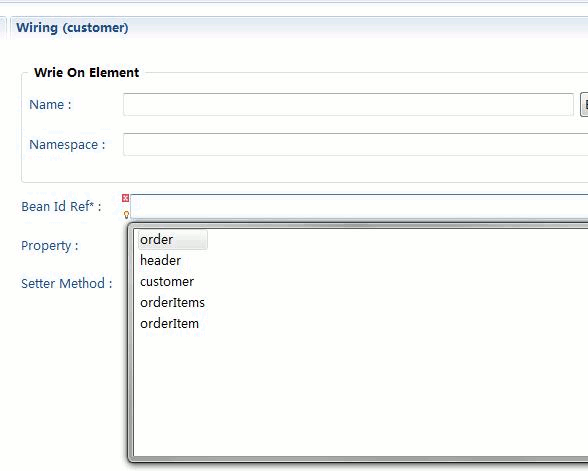
Task: Click the lightbulb content-assist icon
Action: click(126, 214)
